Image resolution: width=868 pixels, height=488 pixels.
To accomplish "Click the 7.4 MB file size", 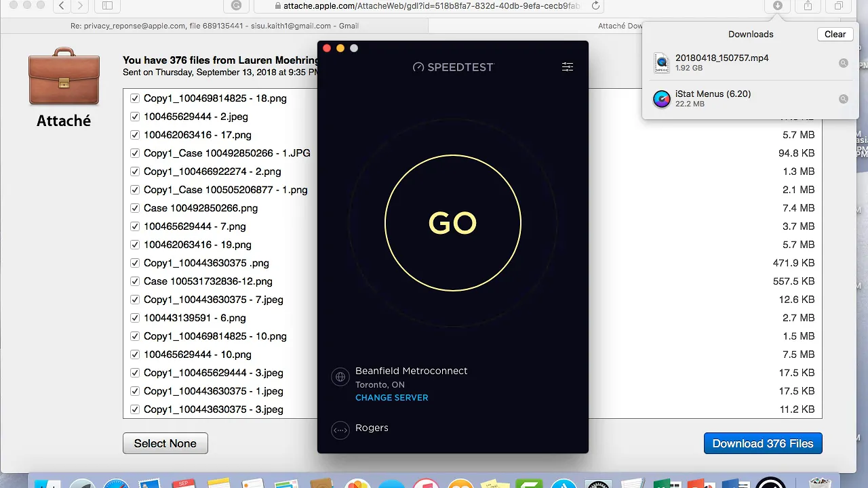I will point(798,208).
